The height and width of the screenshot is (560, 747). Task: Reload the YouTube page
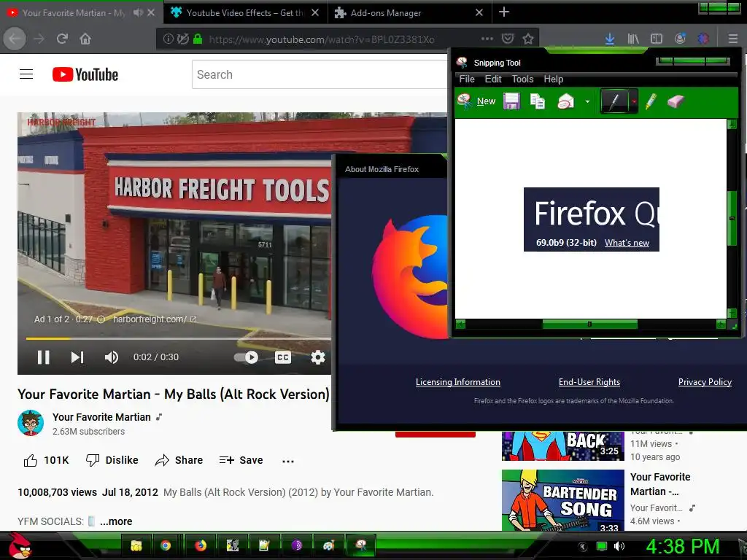[62, 39]
